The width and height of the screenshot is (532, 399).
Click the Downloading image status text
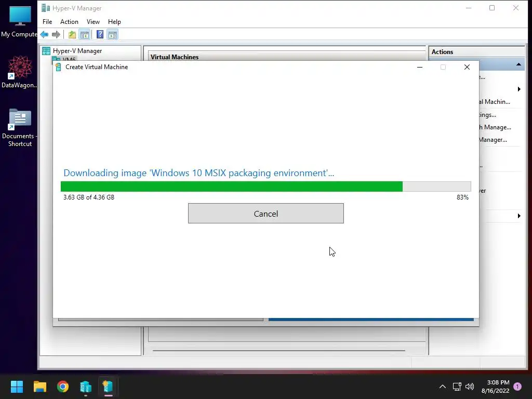click(198, 173)
